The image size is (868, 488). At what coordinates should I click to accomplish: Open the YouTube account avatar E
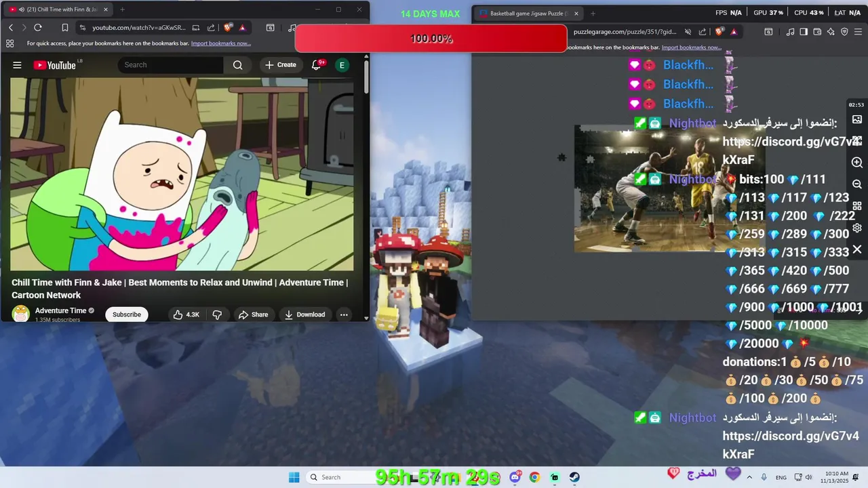point(342,65)
